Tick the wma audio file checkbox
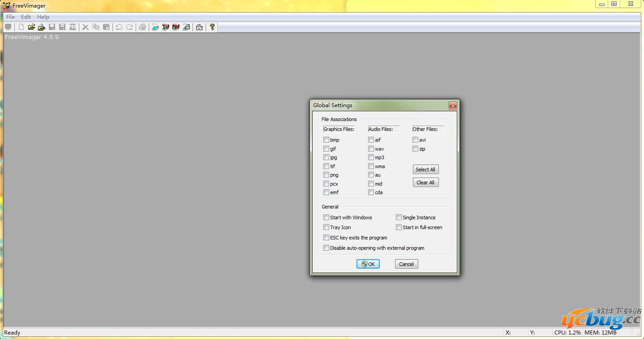 click(x=371, y=166)
